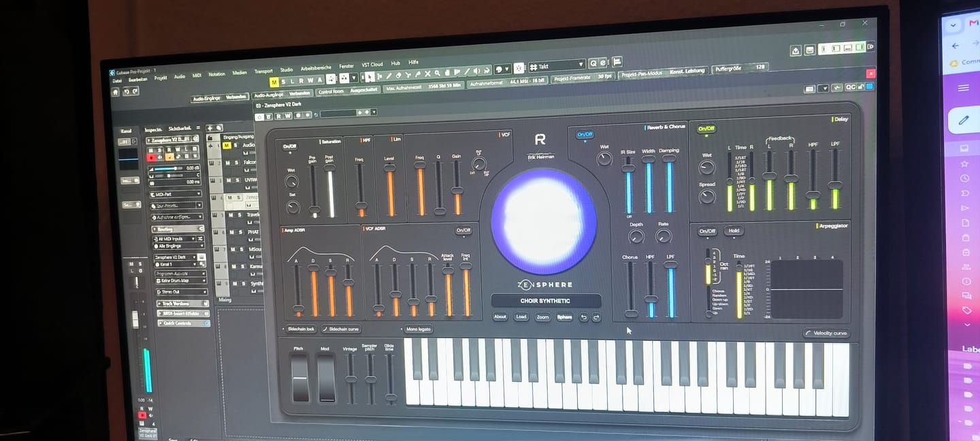This screenshot has width=980, height=441.
Task: Click the Erik Heirman R logo
Action: [x=540, y=140]
